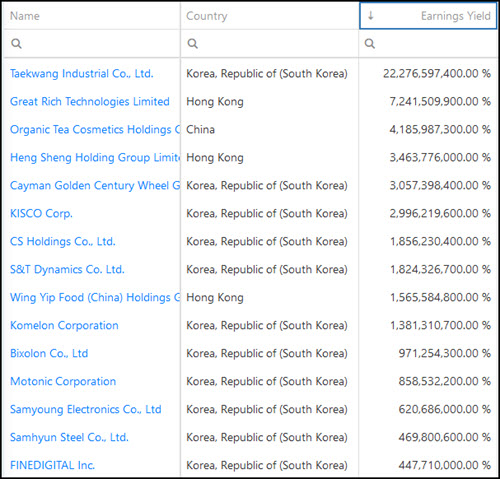Screen dimensions: 500x479
Task: Open Komelon Corporation link
Action: pyautogui.click(x=64, y=325)
